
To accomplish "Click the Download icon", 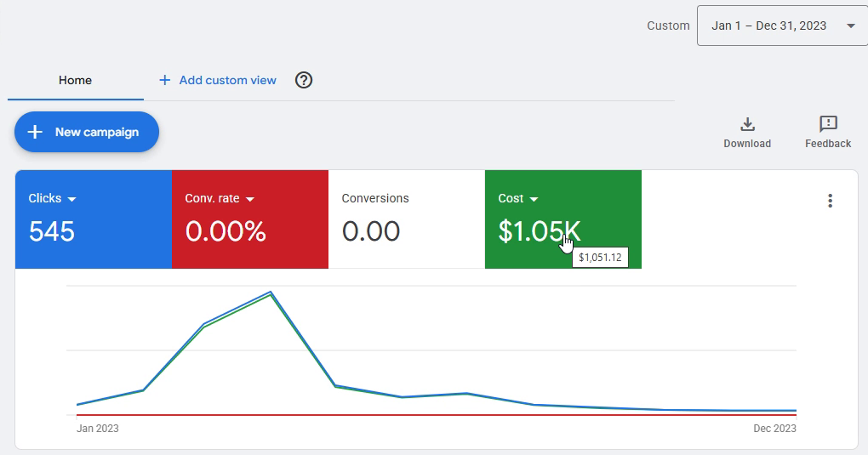I will [x=747, y=124].
